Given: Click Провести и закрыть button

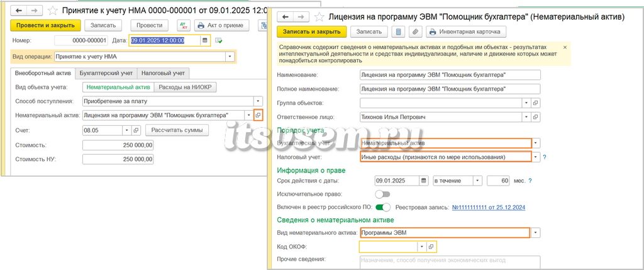Looking at the screenshot, I should coord(45,25).
